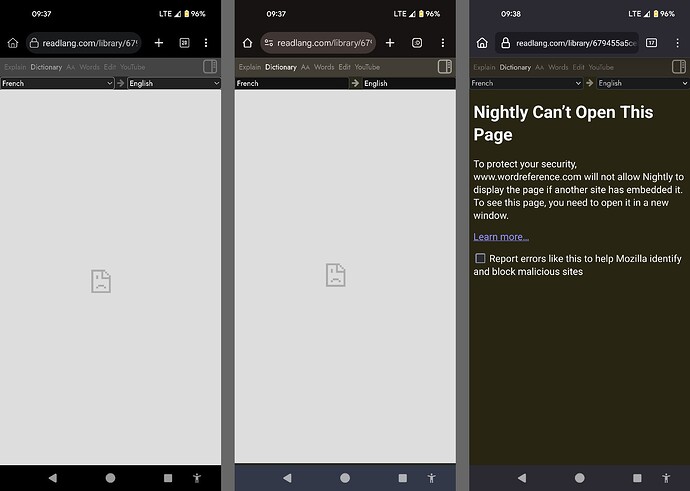Select the Explain tab in the right screenshot
This screenshot has height=491, width=690.
[x=484, y=67]
